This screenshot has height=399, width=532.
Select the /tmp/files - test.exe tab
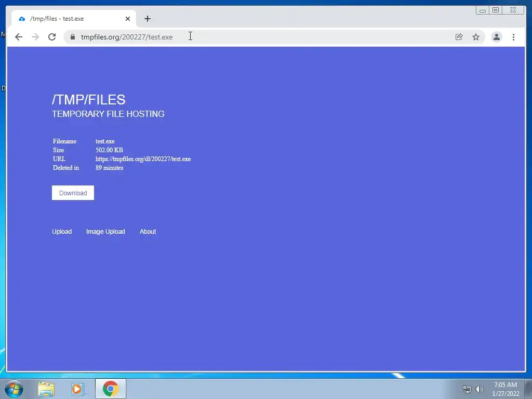pos(74,19)
